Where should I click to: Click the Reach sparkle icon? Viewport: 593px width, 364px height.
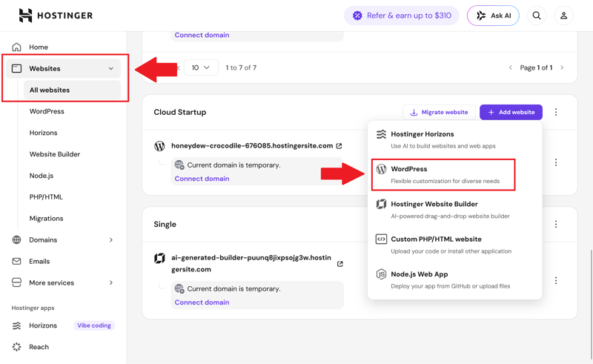point(16,347)
